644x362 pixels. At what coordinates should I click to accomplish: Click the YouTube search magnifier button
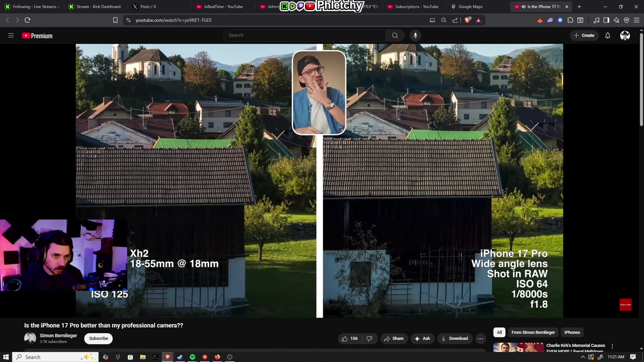click(x=395, y=35)
